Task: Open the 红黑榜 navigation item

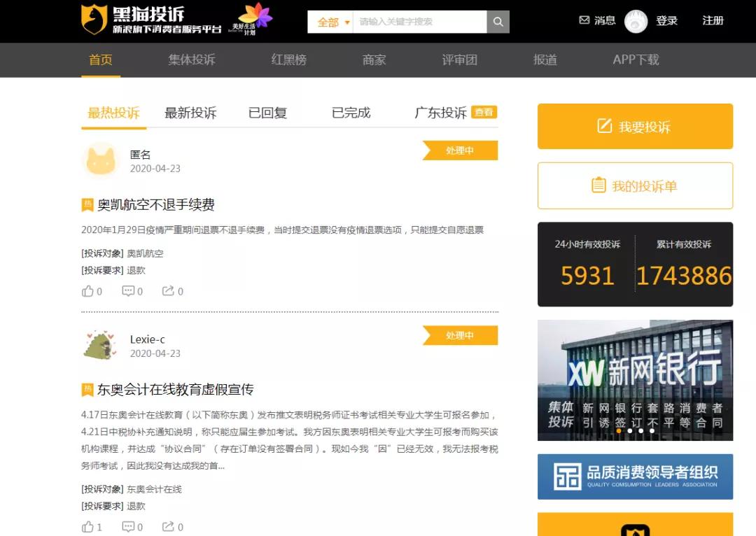Action: pos(289,59)
